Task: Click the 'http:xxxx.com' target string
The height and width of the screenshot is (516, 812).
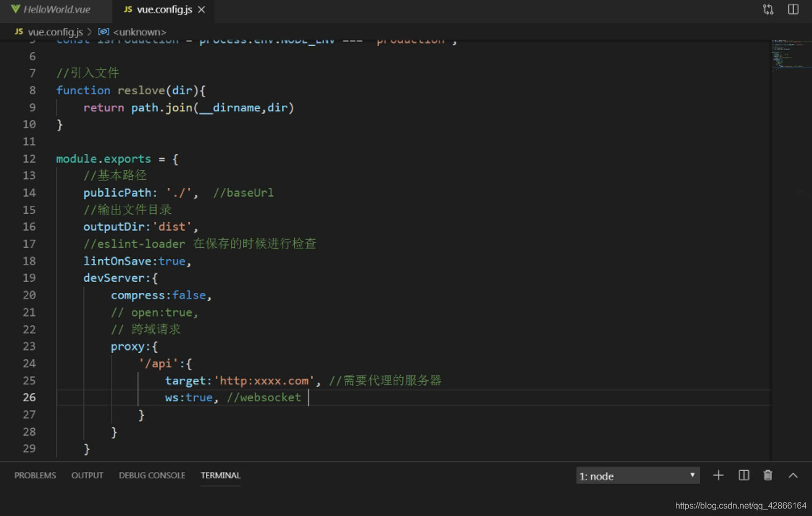Action: click(264, 381)
